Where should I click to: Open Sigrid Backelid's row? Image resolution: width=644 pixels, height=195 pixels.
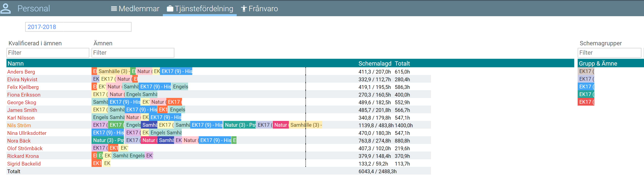point(24,164)
